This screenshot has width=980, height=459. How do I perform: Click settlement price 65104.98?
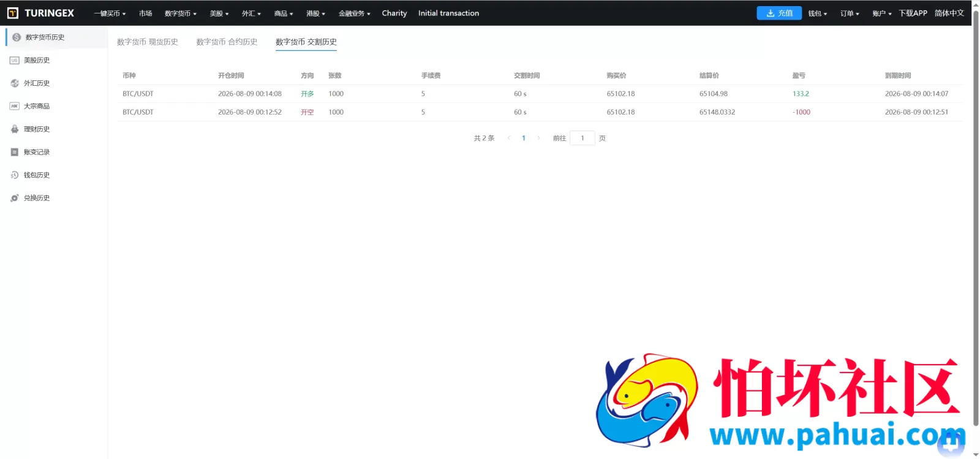pos(714,94)
